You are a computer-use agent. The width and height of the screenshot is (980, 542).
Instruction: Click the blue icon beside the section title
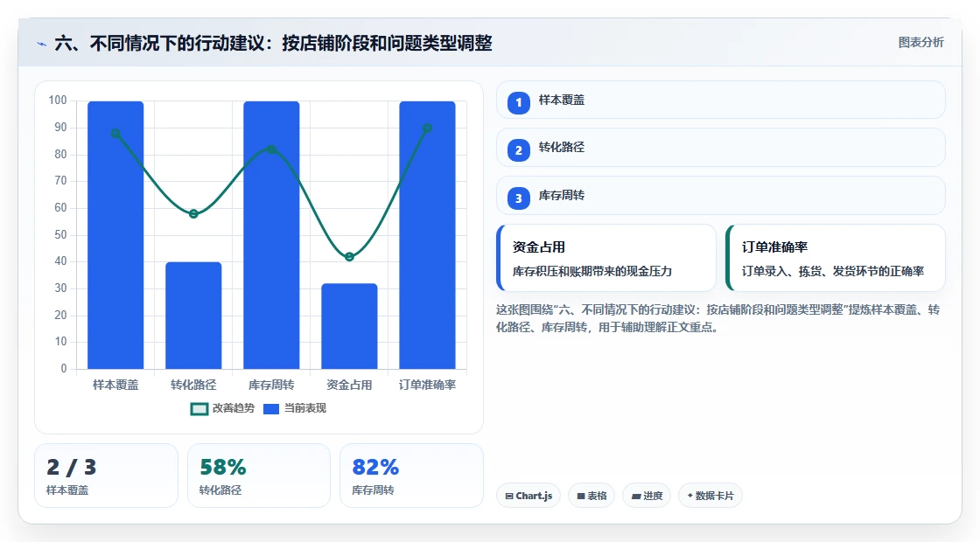(42, 44)
